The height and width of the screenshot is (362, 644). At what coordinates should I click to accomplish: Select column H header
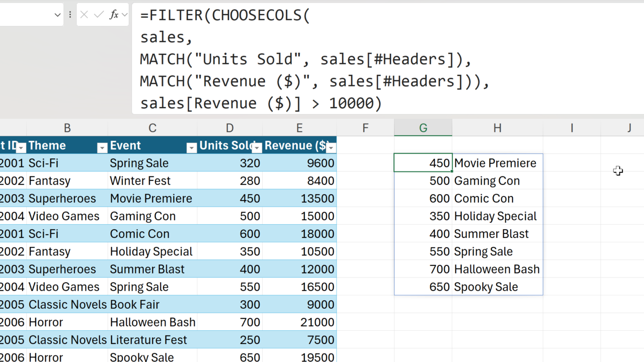click(x=497, y=128)
